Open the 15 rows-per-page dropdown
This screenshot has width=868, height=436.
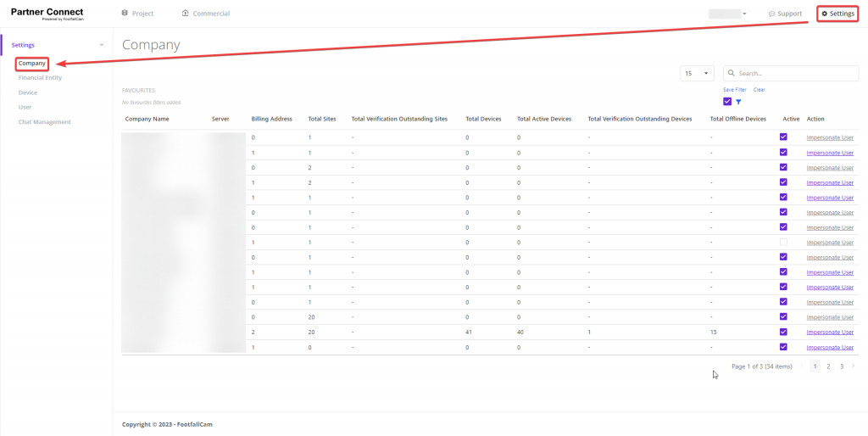coord(697,74)
